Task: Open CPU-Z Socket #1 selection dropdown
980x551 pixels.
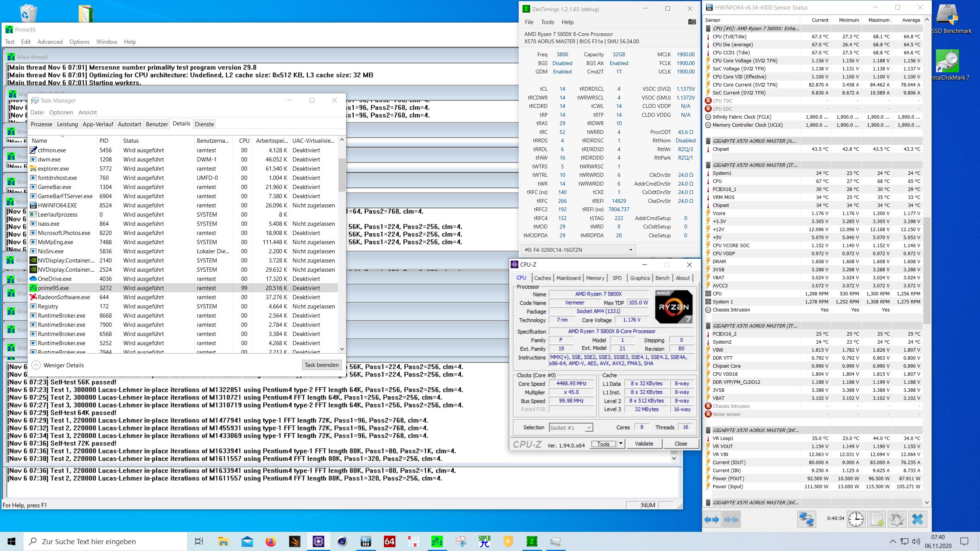Action: tap(571, 427)
